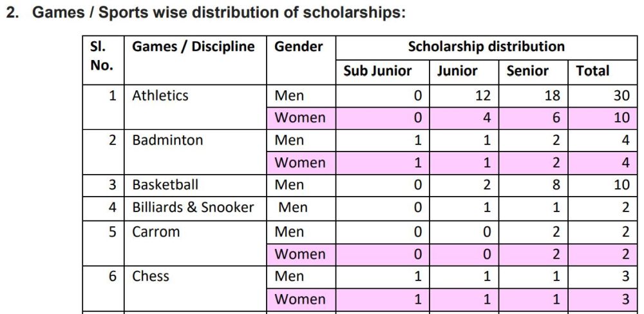644x314 pixels.
Task: Select the "Gender" column header
Action: (298, 47)
